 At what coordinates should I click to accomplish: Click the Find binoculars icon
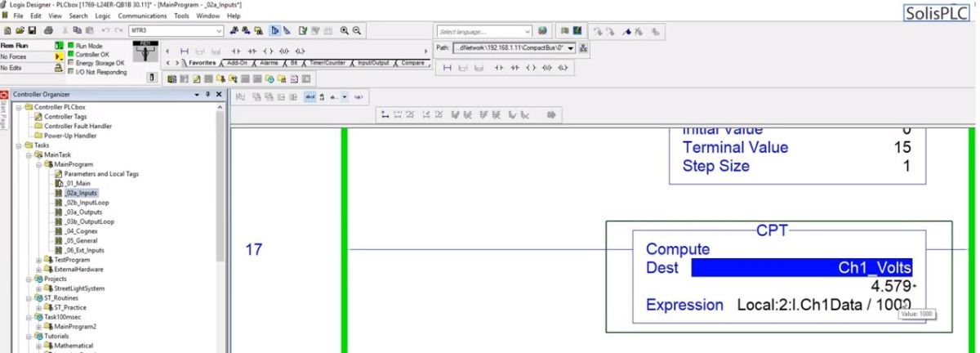(234, 30)
